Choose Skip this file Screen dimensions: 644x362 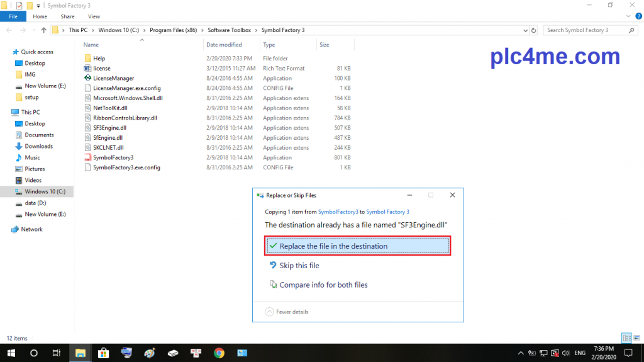coord(299,266)
